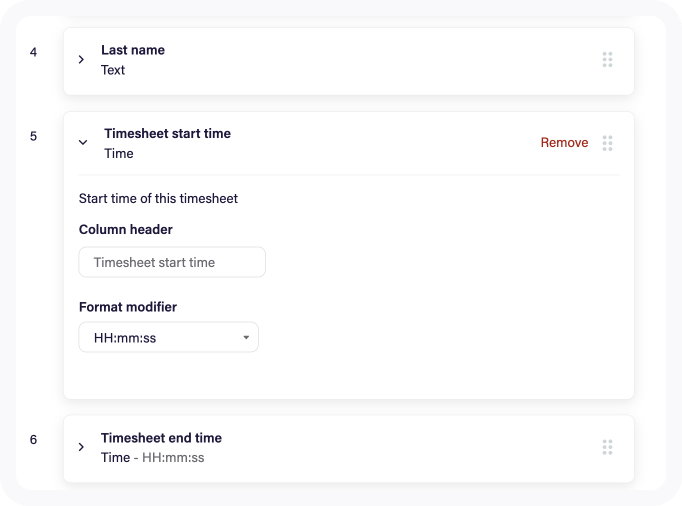Click row number 6 label
682x506 pixels.
click(33, 440)
